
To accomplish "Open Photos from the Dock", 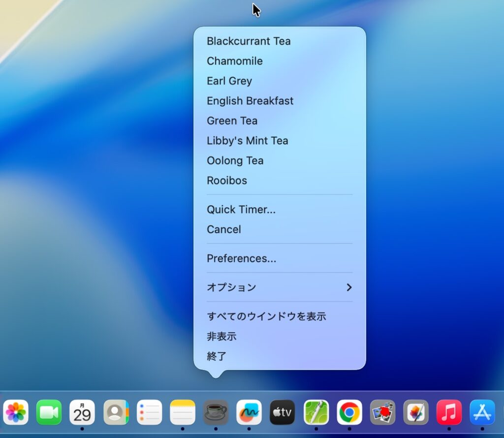I will point(16,412).
